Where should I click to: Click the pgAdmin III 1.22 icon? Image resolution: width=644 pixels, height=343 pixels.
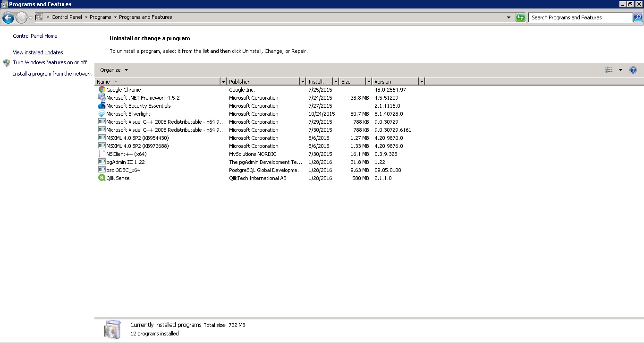pyautogui.click(x=102, y=162)
